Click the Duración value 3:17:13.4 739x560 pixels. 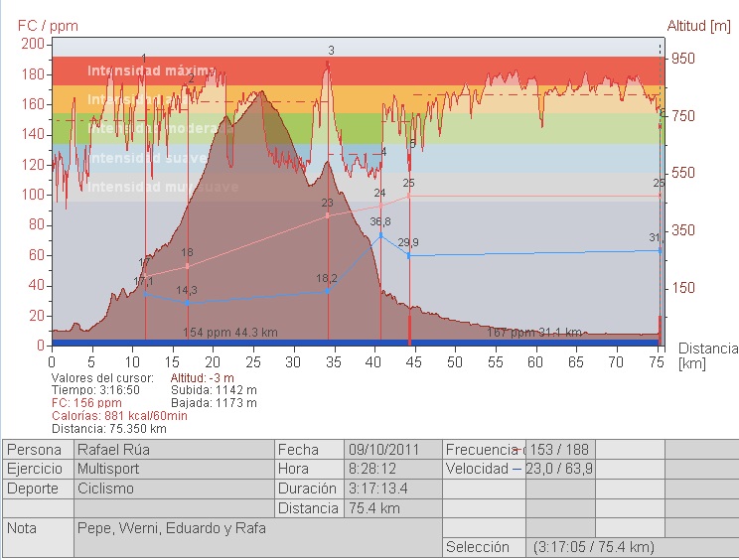(392, 489)
